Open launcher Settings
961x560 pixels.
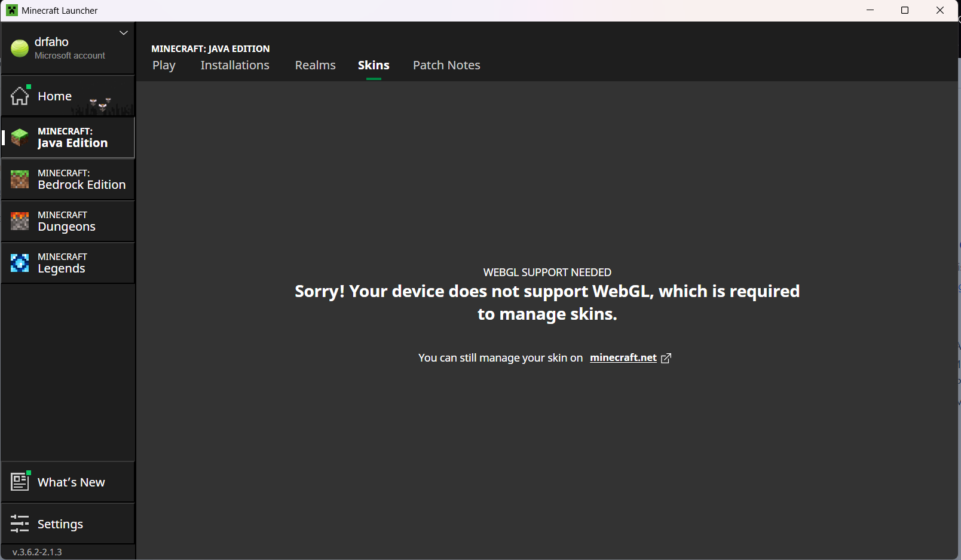(68, 524)
